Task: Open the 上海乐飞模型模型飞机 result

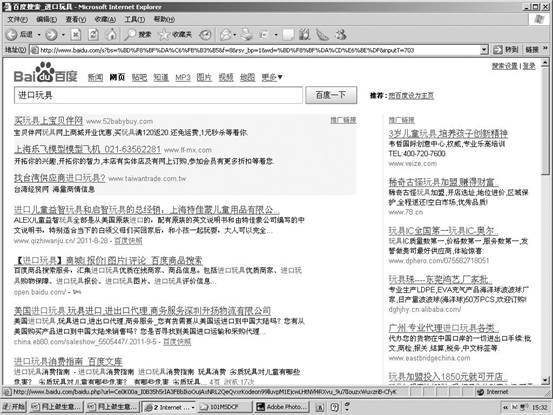Action: 87,149
